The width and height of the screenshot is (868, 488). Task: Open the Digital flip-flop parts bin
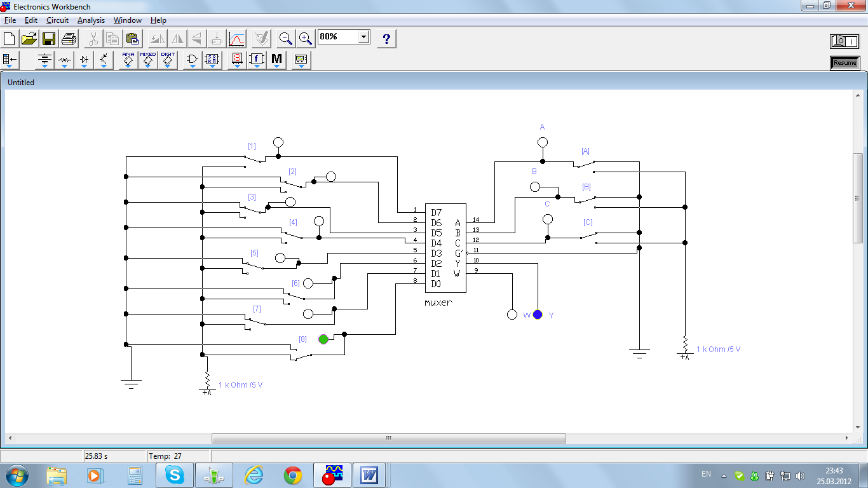(x=212, y=60)
